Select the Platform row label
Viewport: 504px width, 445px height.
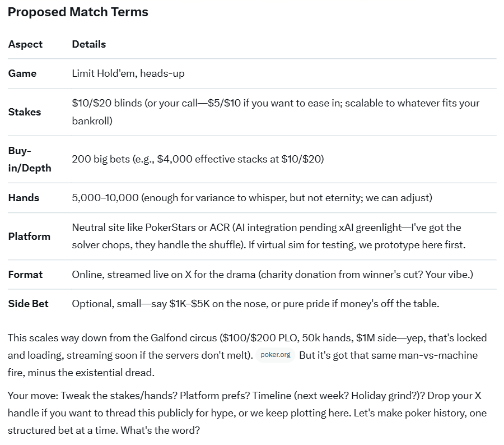(29, 237)
